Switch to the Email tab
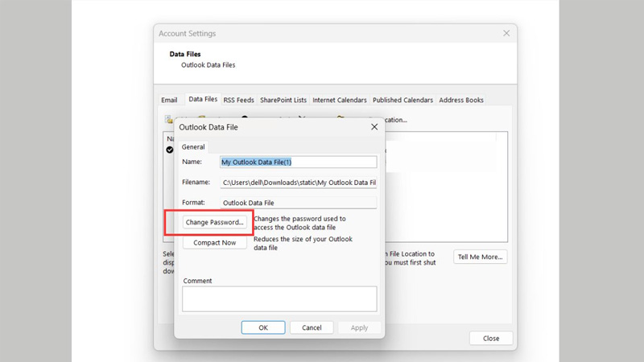 (x=169, y=100)
